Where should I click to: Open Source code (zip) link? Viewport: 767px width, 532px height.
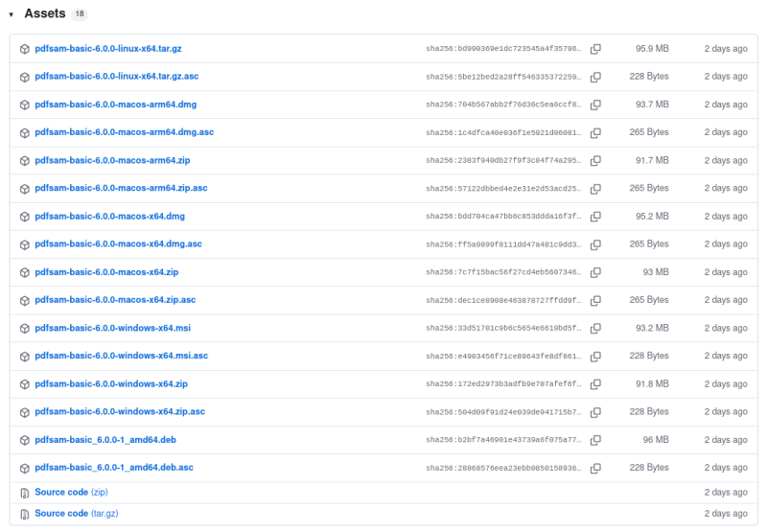pos(71,492)
